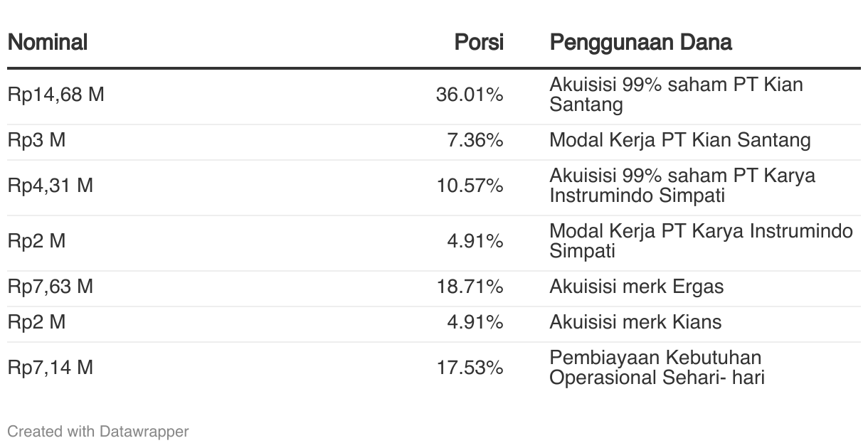868x448 pixels.
Task: Click the Nominal column header
Action: coord(47,42)
